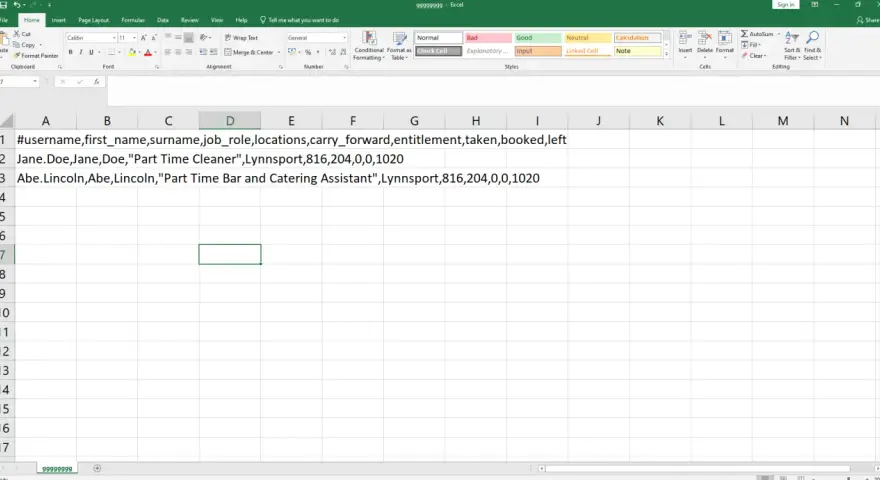880x480 pixels.
Task: Toggle Bold formatting
Action: tap(70, 52)
